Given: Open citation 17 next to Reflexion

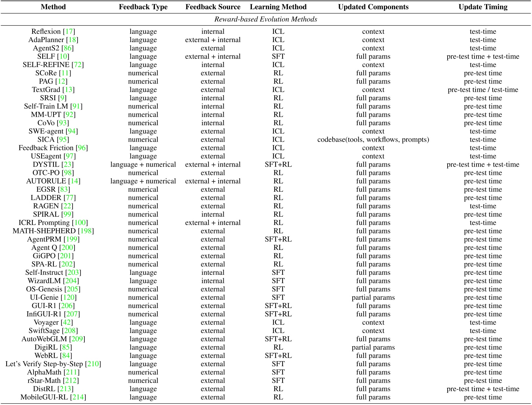Looking at the screenshot, I should coord(69,32).
